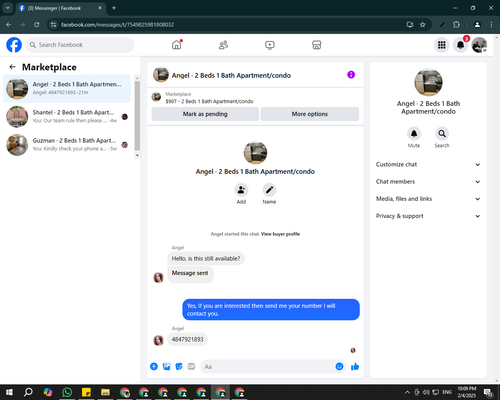Choose a GIF icon in composer

tap(191, 367)
